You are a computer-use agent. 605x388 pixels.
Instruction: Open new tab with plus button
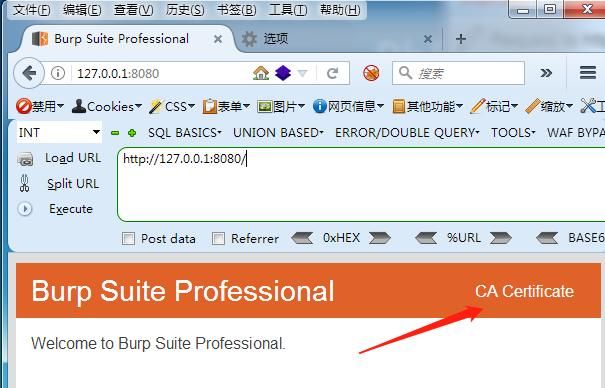click(x=461, y=39)
